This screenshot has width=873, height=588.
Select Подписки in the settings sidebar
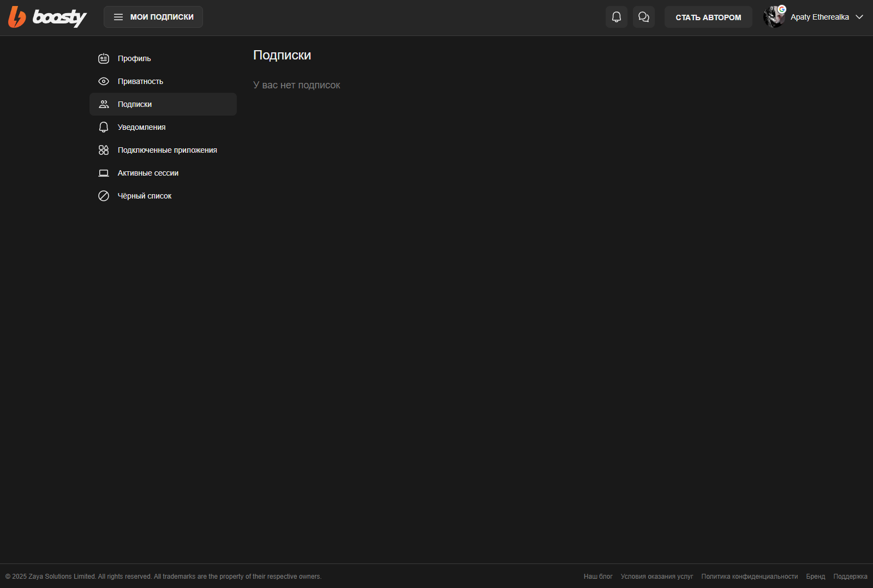(x=135, y=104)
